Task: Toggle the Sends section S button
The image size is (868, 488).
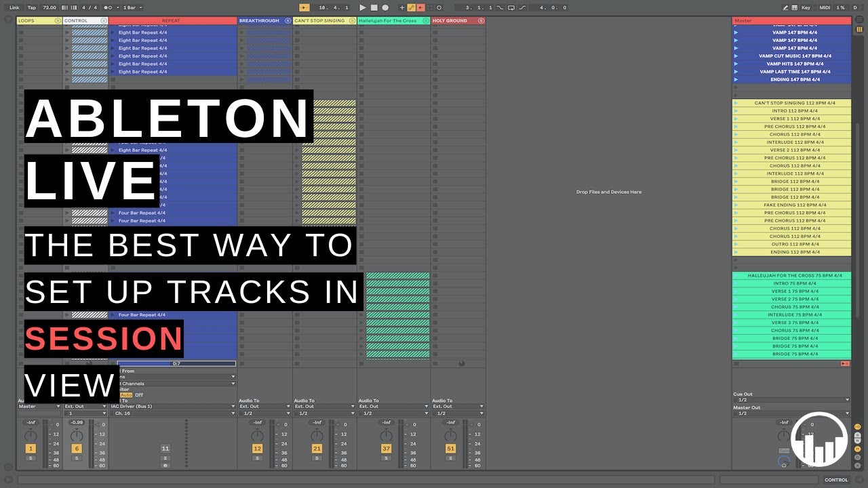Action: (x=858, y=436)
